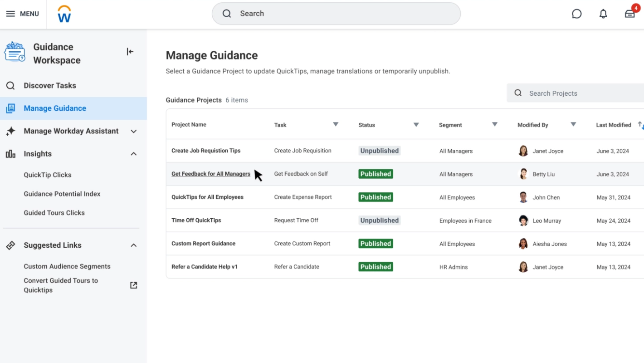
Task: Expand Manage Workday Assistant section
Action: pyautogui.click(x=134, y=131)
